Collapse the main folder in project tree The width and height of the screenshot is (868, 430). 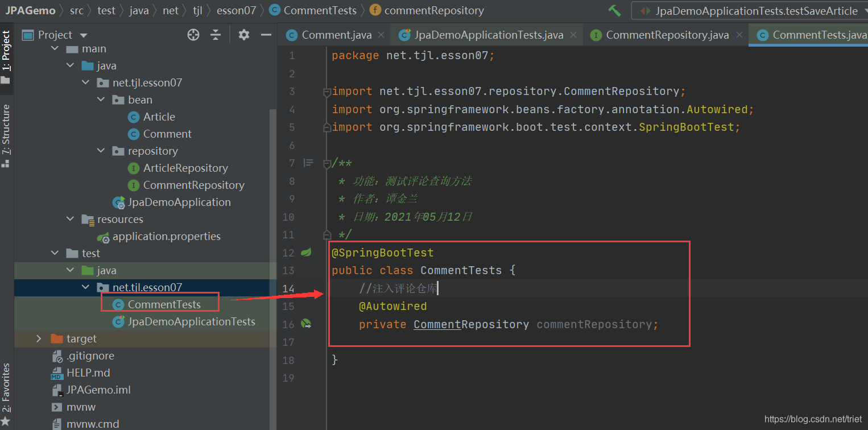point(55,49)
